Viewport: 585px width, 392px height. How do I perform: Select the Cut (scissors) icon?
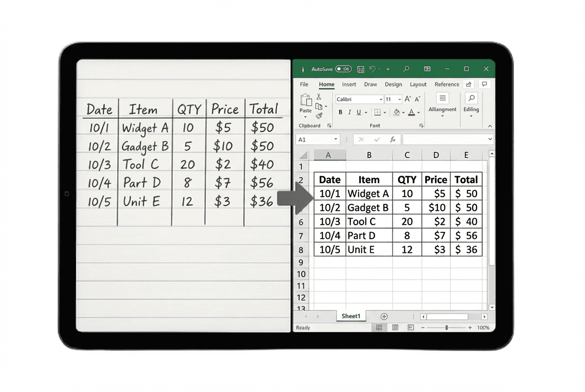click(318, 97)
